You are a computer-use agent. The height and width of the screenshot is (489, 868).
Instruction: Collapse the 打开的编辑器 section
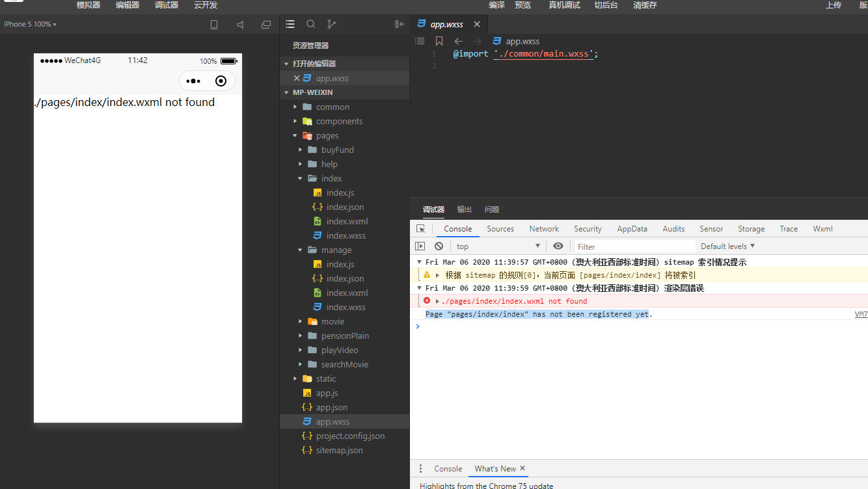(x=286, y=64)
